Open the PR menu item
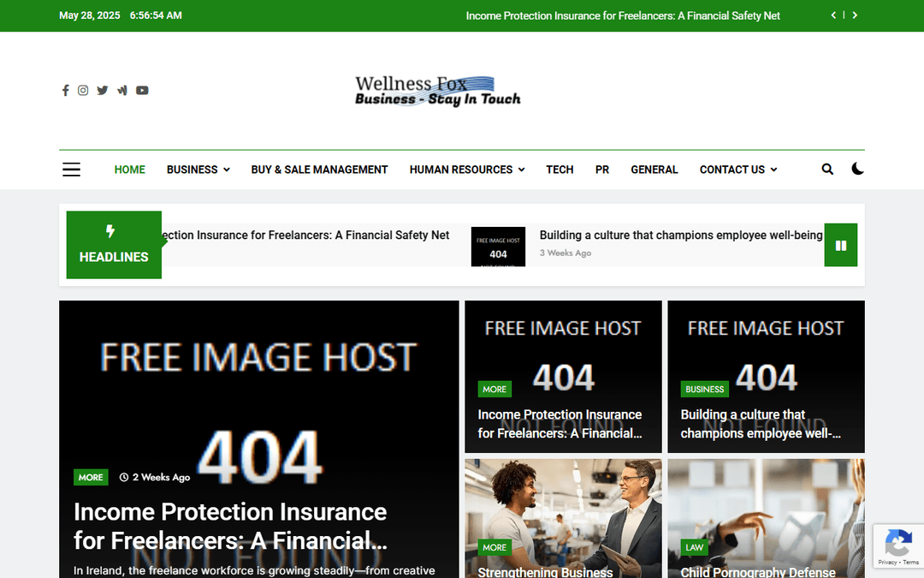 pos(601,170)
